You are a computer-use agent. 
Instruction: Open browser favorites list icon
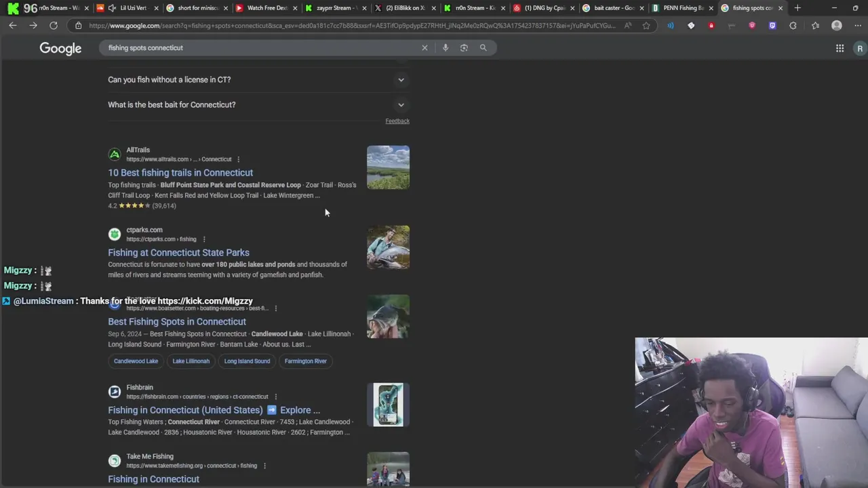click(x=815, y=26)
